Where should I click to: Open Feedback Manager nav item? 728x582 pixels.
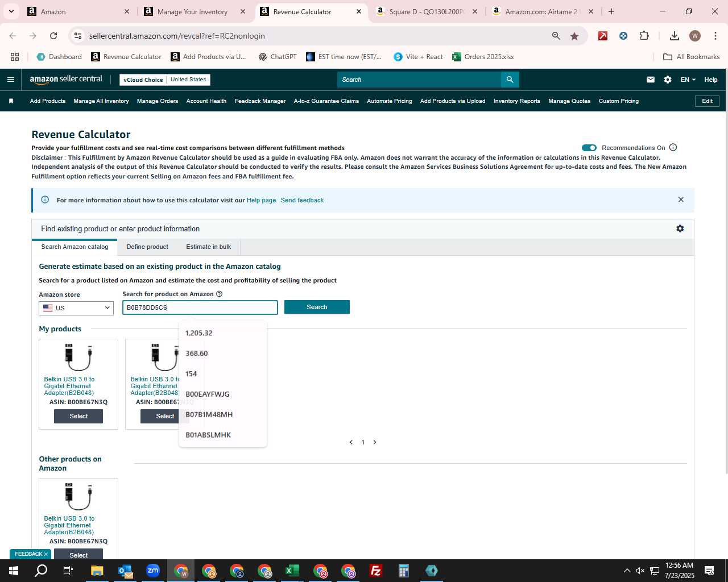tap(260, 101)
